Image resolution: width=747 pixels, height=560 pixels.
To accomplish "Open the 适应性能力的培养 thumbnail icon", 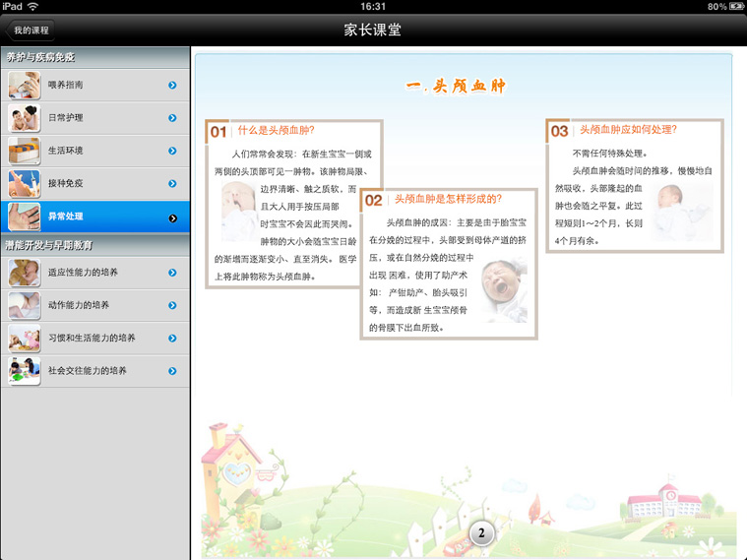I will [25, 273].
